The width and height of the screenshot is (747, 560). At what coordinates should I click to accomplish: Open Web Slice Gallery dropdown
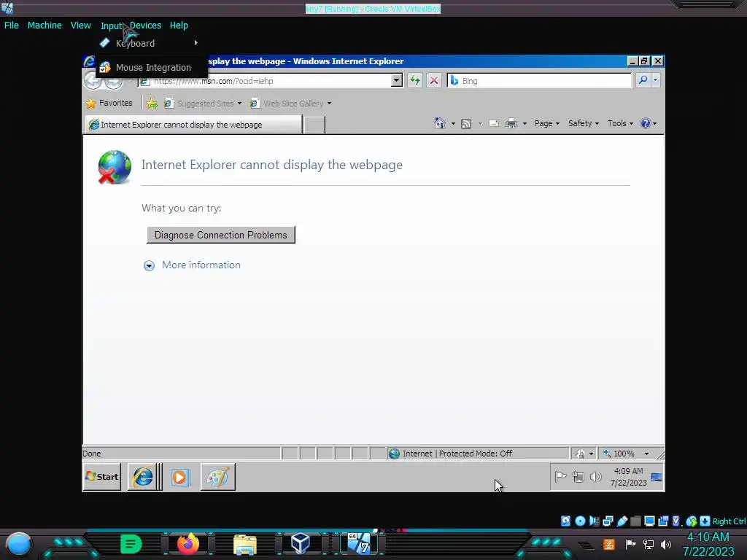[x=290, y=104]
